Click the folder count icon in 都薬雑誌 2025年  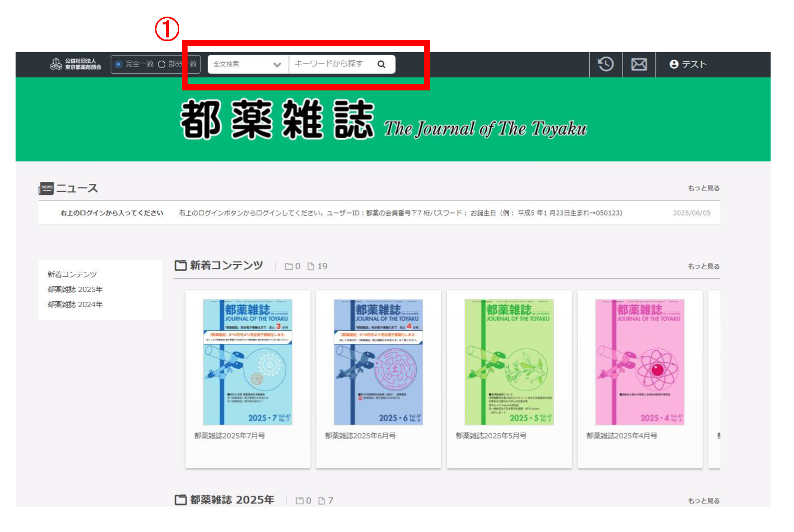[300, 501]
